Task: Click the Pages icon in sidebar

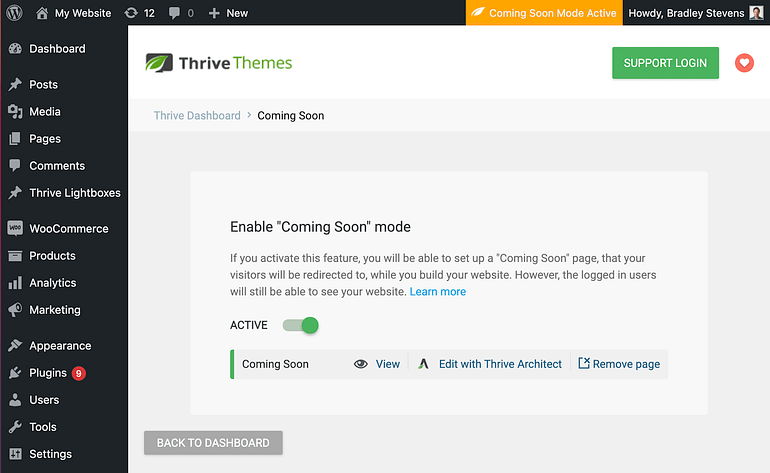Action: [15, 139]
